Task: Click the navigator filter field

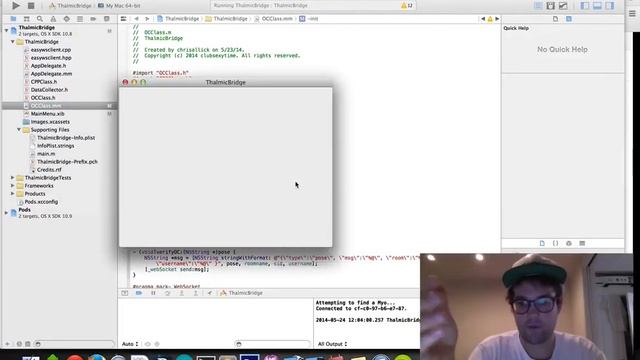Action: pos(74,344)
